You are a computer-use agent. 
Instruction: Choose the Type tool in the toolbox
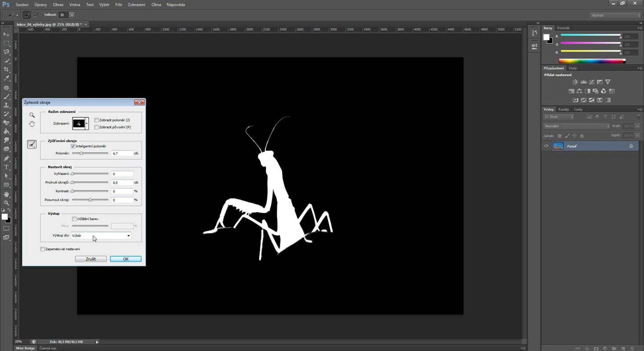pos(7,167)
